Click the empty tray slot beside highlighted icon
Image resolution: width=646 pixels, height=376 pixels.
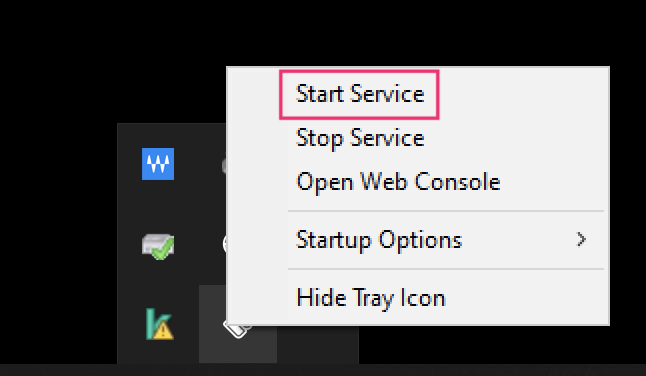tap(318, 345)
